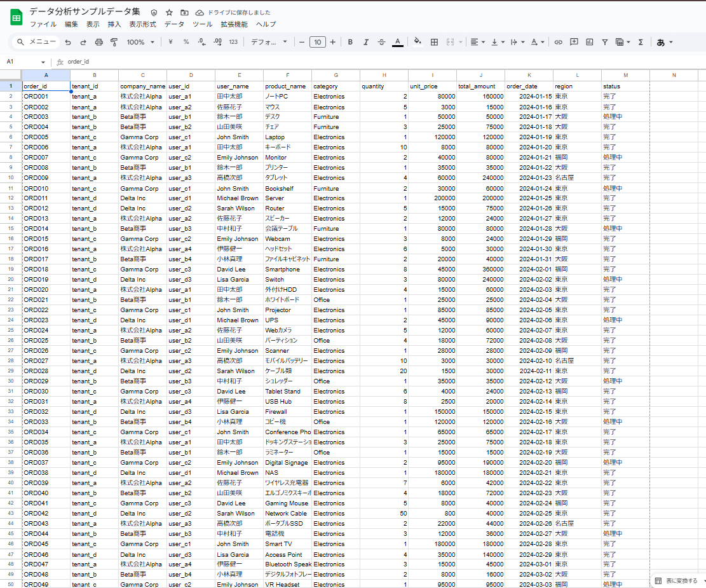Click the insert link icon
This screenshot has height=588, width=706.
(559, 42)
